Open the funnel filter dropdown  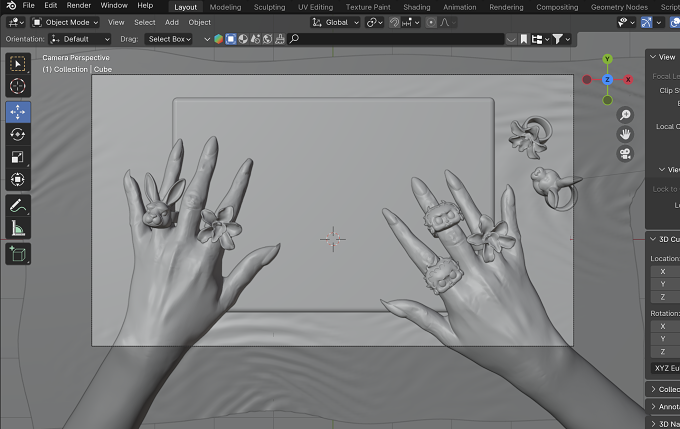tap(561, 39)
